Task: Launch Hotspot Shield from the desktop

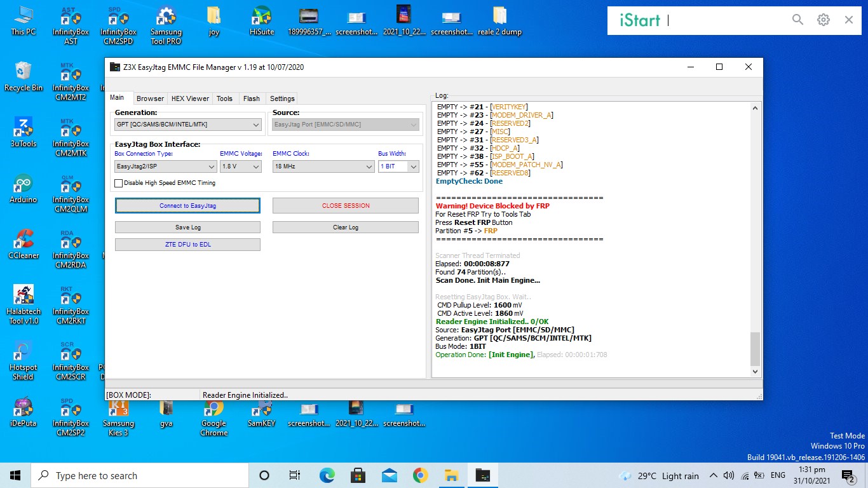Action: 24,361
